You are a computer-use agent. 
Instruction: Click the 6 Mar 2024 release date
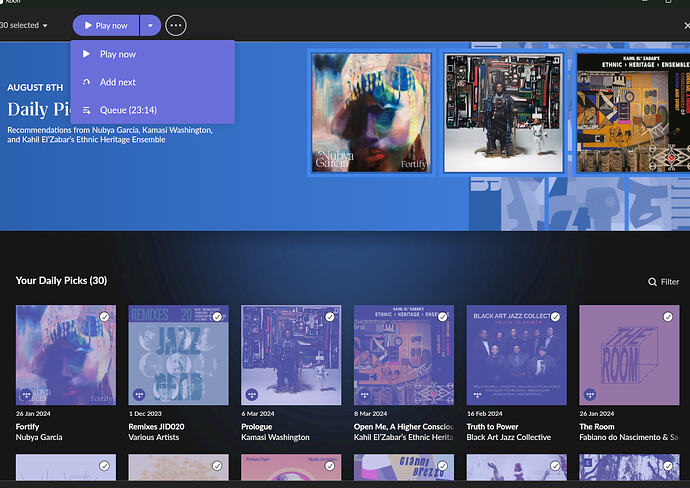tap(258, 414)
